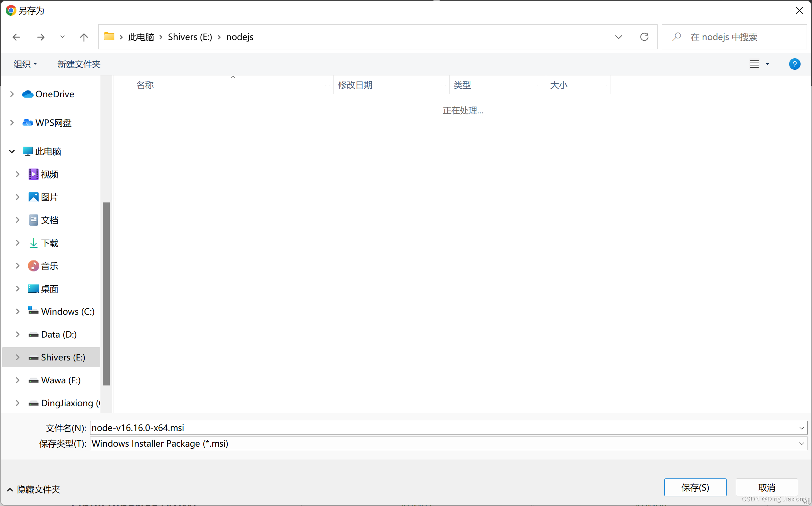Cancel the dialog with 取消
Screen dimensions: 812x506
point(767,487)
